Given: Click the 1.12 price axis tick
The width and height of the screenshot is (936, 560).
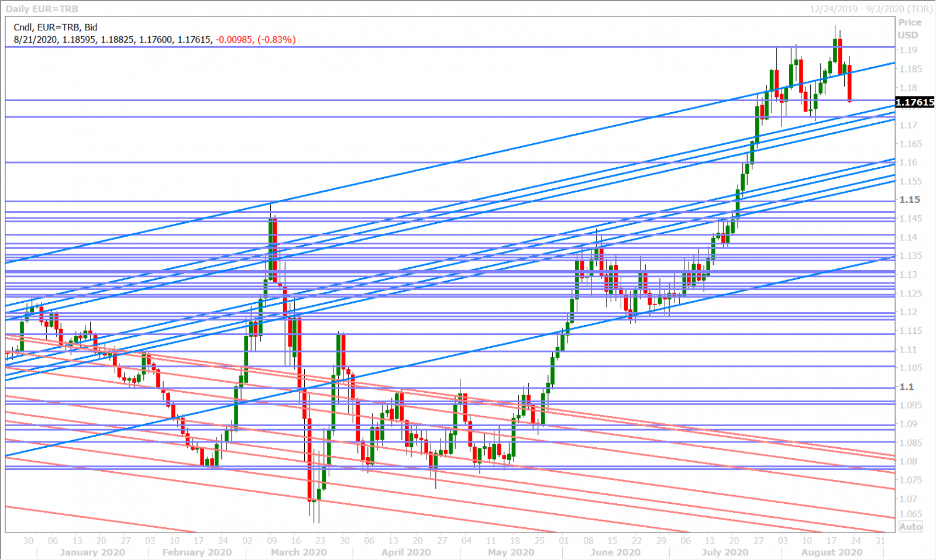Looking at the screenshot, I should point(907,312).
